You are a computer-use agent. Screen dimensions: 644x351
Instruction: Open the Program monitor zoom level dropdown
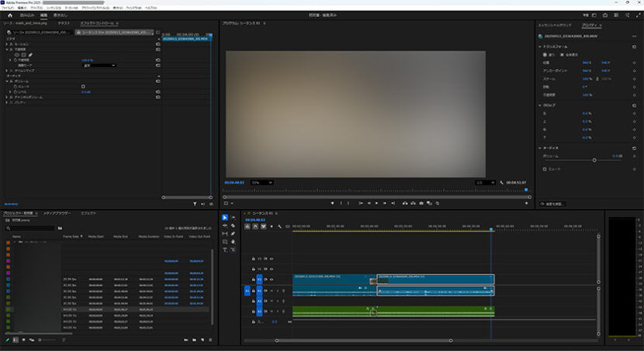tap(261, 183)
